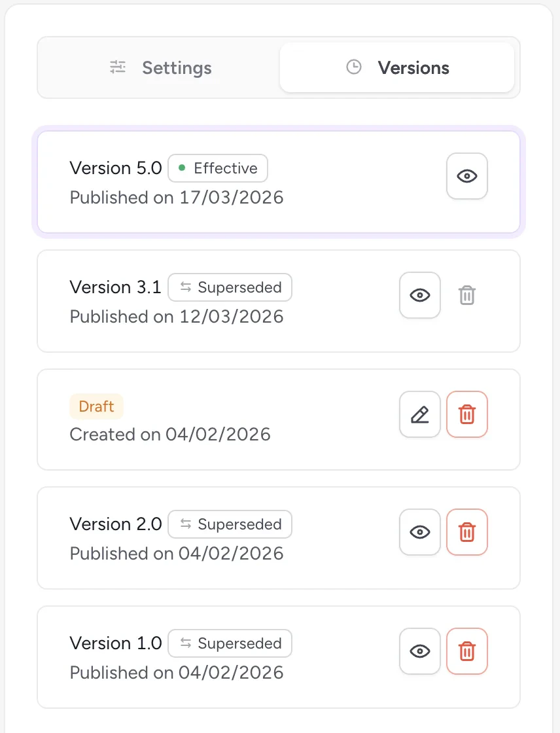The height and width of the screenshot is (733, 560).
Task: Select the highlighted Version 5.0 card
Action: coord(278,182)
